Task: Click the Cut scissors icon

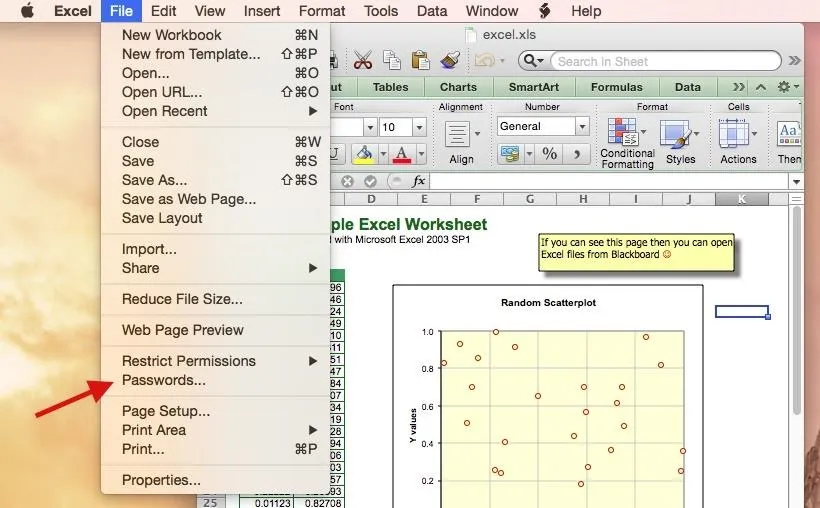Action: tap(362, 61)
